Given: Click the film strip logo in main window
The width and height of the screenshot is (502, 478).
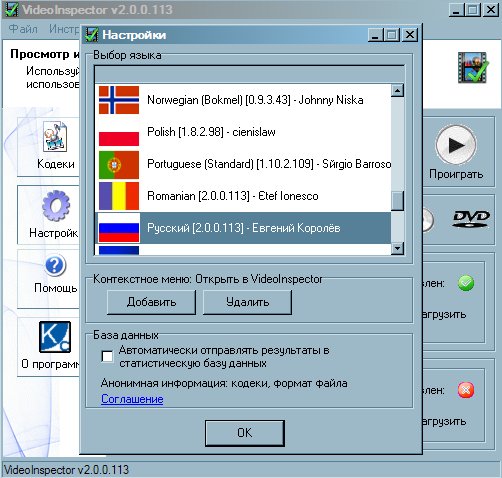Looking at the screenshot, I should pyautogui.click(x=473, y=68).
